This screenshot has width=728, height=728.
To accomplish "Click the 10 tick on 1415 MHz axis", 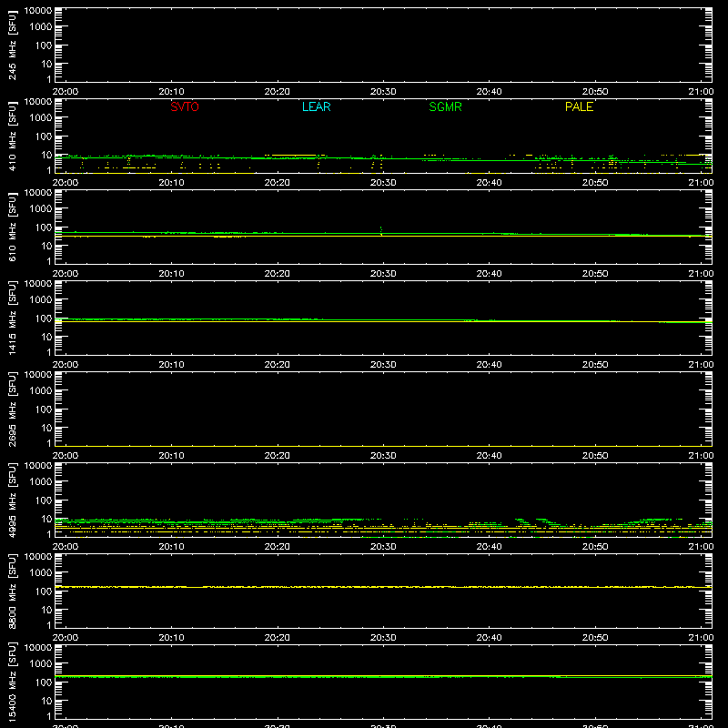I will click(x=46, y=337).
